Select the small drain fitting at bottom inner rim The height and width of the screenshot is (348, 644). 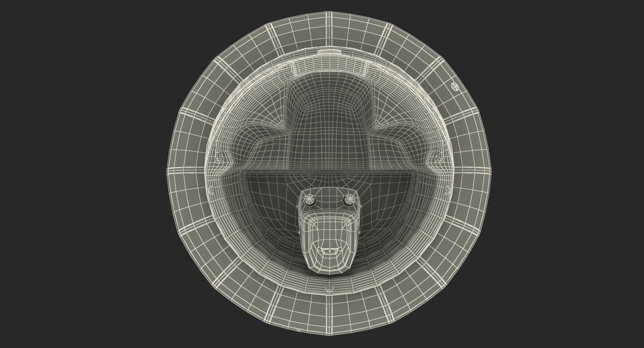(329, 288)
